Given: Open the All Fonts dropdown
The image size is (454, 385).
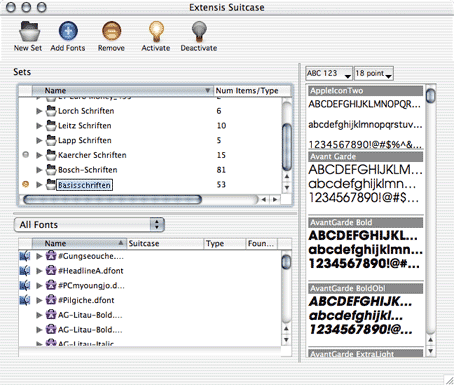Looking at the screenshot, I should (x=89, y=225).
